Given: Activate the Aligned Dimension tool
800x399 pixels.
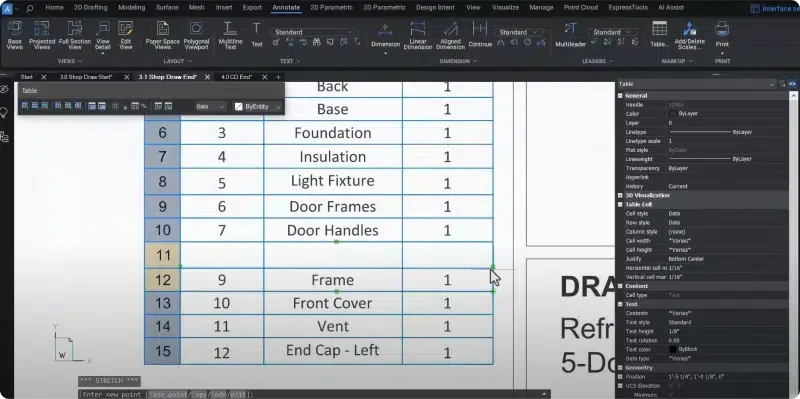Looking at the screenshot, I should 451,35.
